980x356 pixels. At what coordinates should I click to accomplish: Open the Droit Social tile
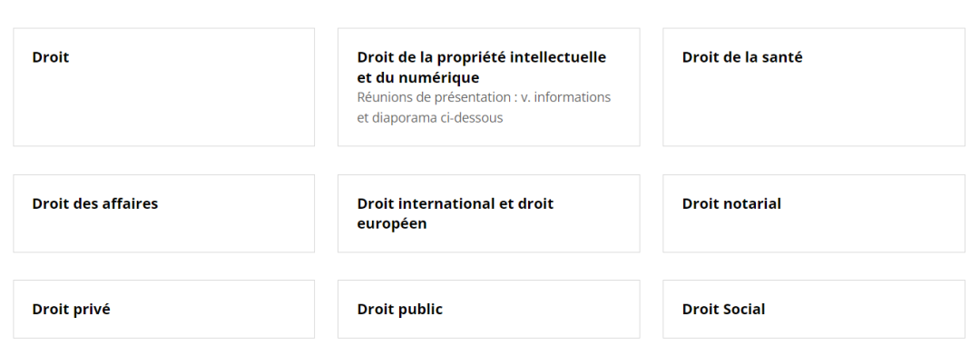[x=814, y=309]
